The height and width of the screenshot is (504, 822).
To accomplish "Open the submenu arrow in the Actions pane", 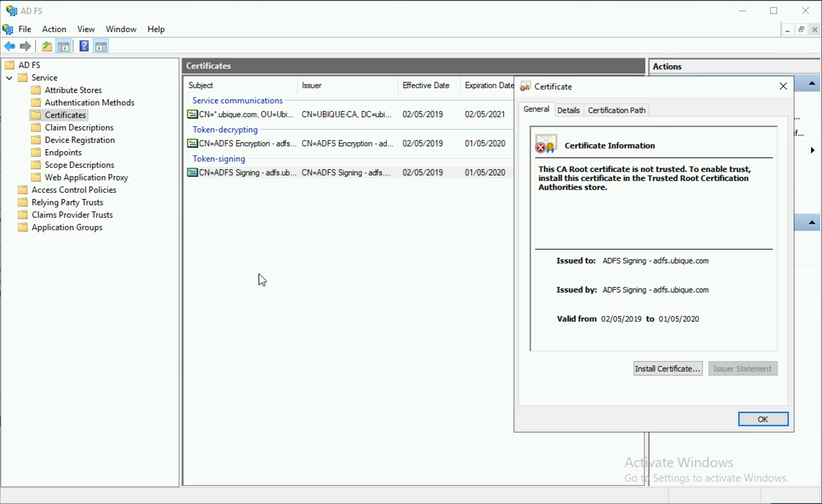I will 812,150.
